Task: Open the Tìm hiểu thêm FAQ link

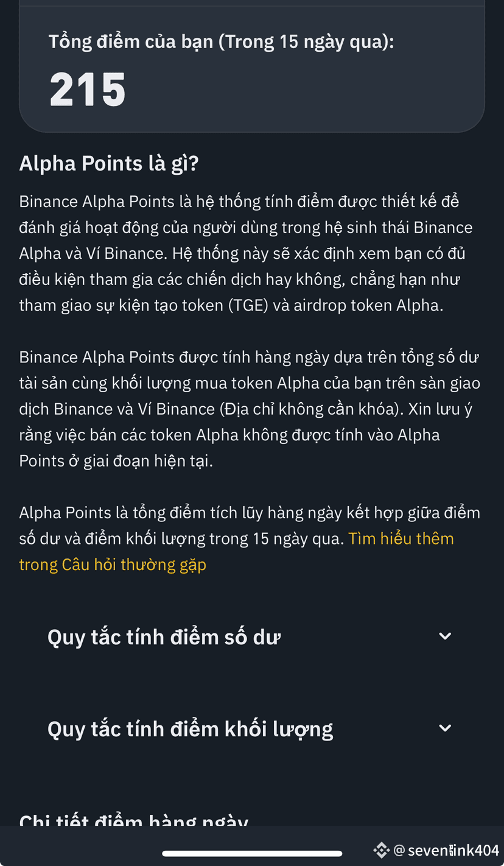Action: coord(401,538)
